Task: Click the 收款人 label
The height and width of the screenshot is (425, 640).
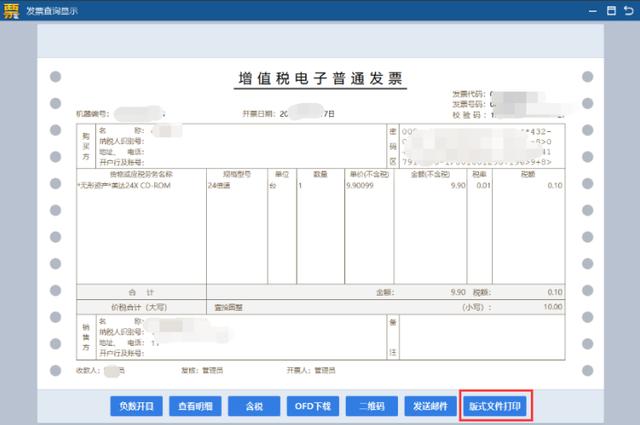Action: pyautogui.click(x=88, y=370)
